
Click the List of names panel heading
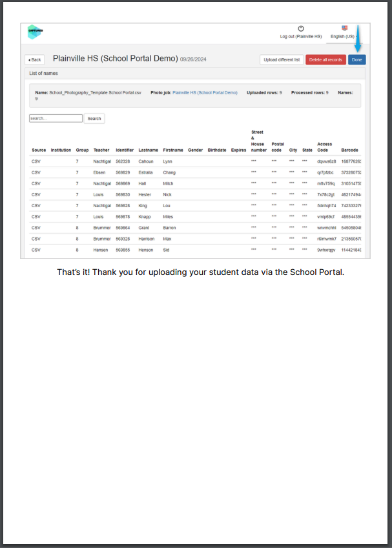44,74
